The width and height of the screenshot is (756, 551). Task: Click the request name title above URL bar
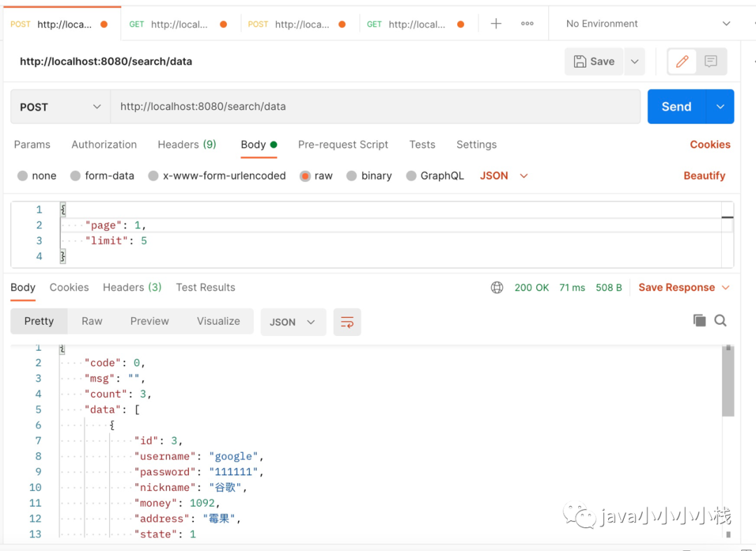106,61
